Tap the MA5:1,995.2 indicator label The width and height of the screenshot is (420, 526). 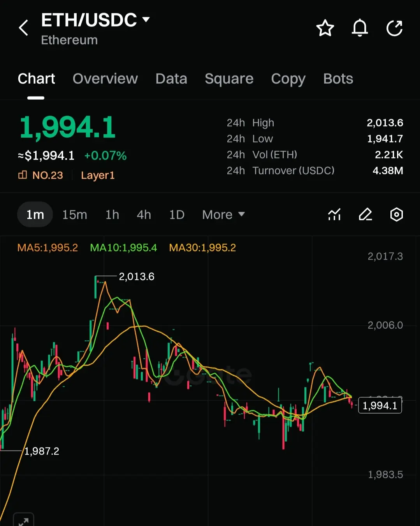click(x=47, y=248)
